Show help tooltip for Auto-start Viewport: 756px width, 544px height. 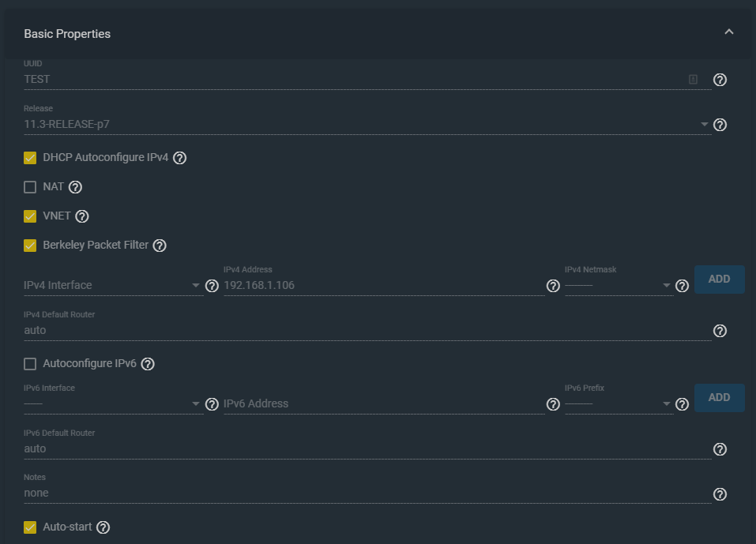click(x=103, y=527)
